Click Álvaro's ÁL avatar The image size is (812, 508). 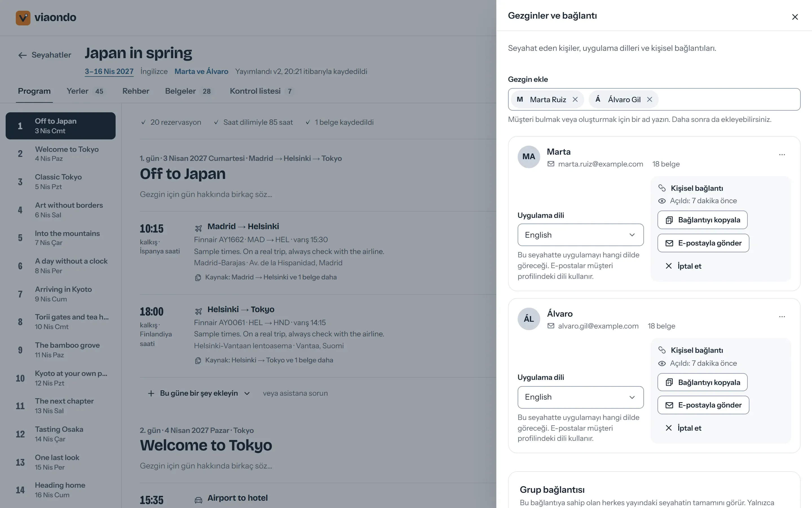click(529, 319)
